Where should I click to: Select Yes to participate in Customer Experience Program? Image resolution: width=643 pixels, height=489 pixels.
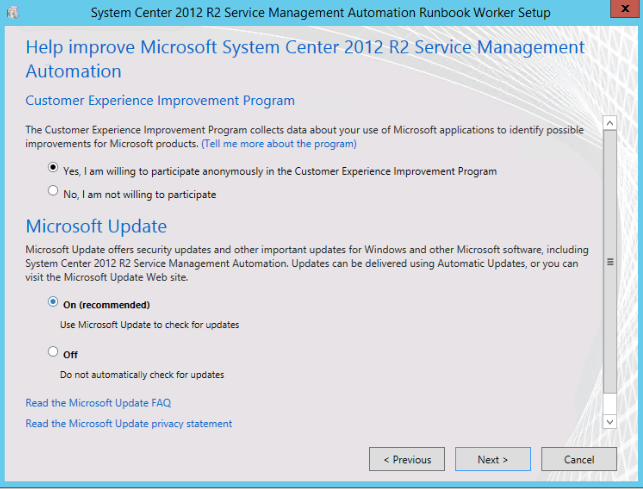point(53,170)
